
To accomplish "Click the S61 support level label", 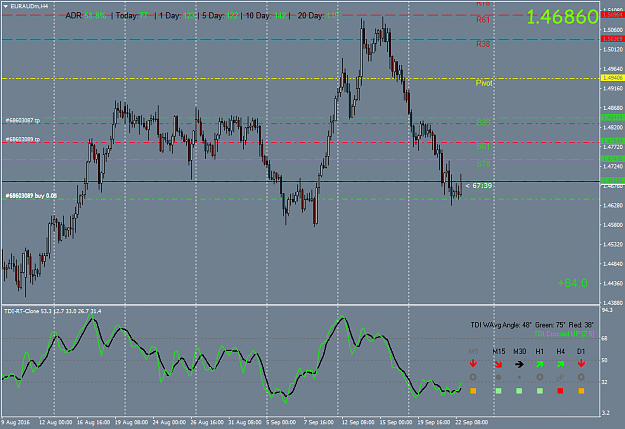I will 483,146.
